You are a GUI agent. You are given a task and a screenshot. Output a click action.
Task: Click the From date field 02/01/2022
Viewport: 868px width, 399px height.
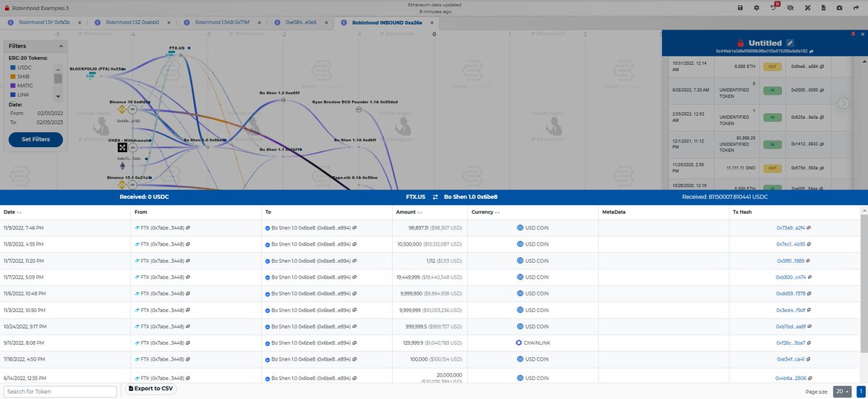click(49, 113)
